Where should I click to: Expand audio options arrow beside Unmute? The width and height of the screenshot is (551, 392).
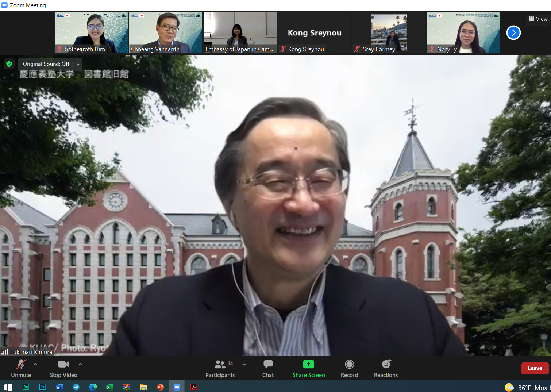coord(35,364)
